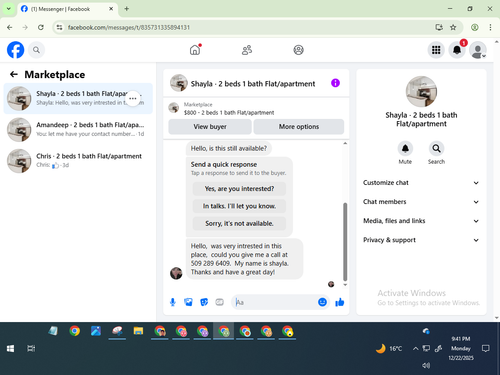Click the install app icon in address bar
This screenshot has height=375, width=500.
(439, 27)
